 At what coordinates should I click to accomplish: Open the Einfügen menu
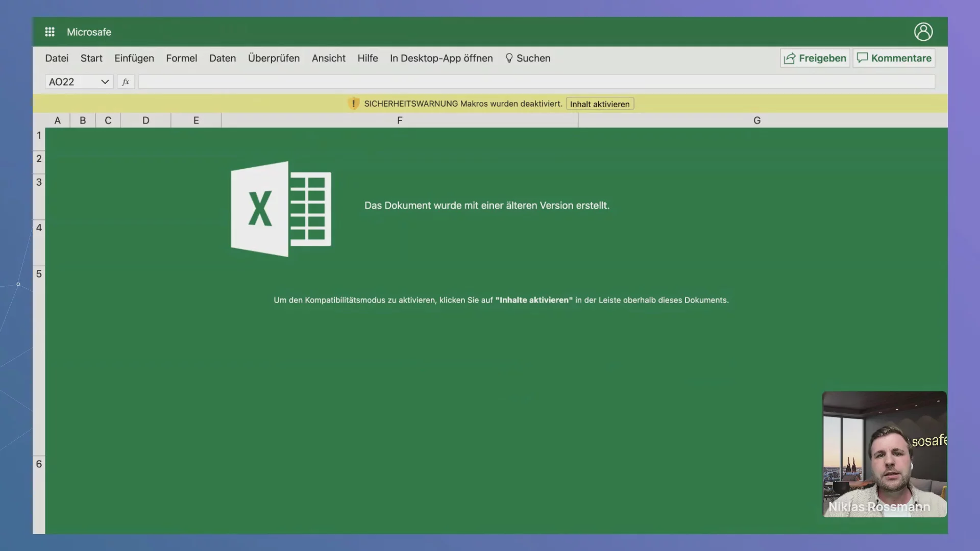click(x=134, y=58)
